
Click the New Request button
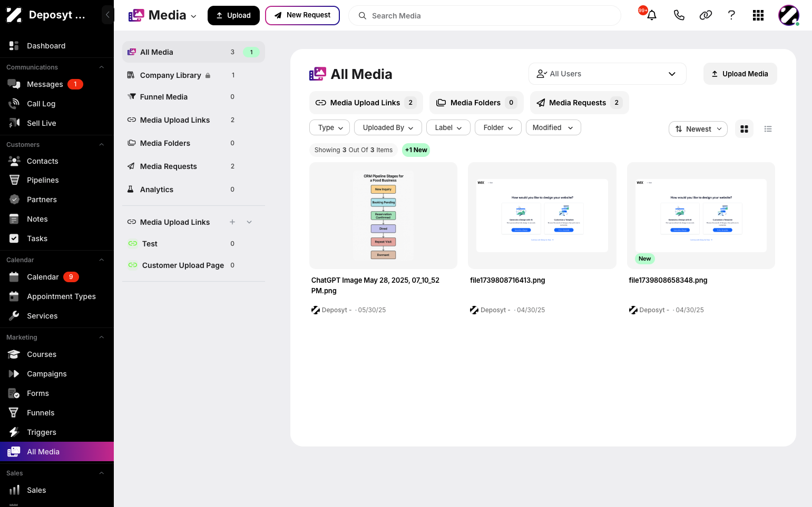[302, 15]
